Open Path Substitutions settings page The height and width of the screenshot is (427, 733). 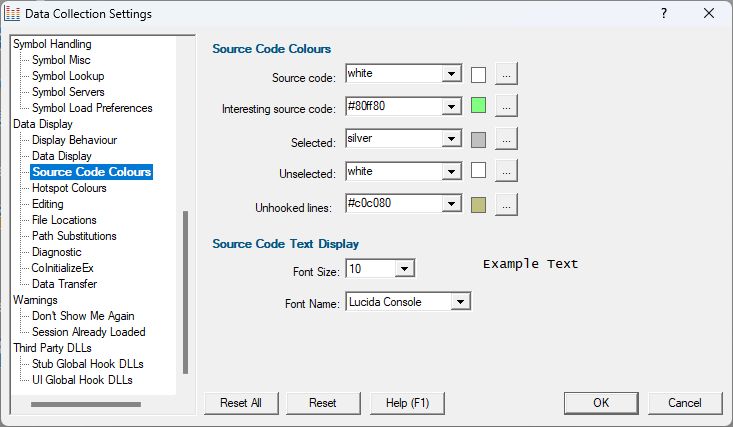click(x=74, y=236)
